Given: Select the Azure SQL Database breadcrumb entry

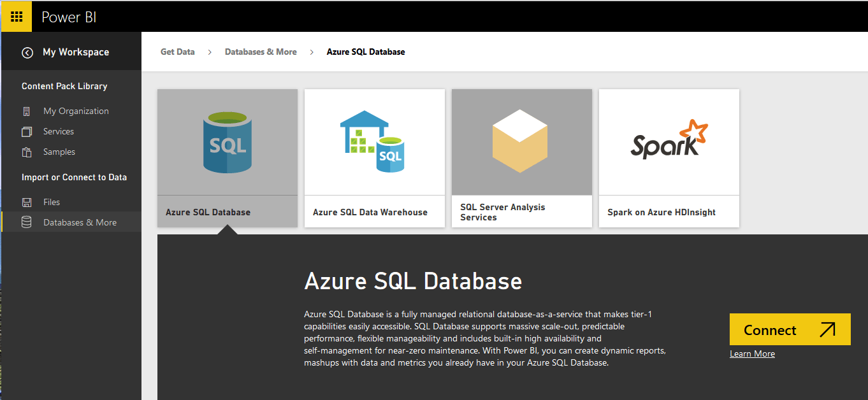Looking at the screenshot, I should pyautogui.click(x=365, y=52).
